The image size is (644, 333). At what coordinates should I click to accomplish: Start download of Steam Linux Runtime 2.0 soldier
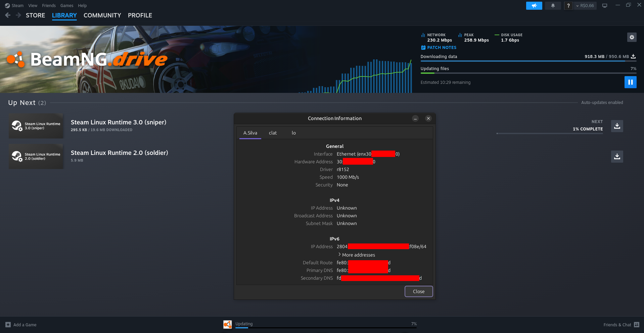[x=617, y=157]
